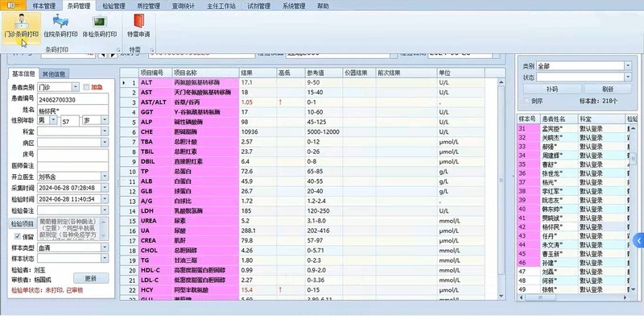Select sample 47 in list
Viewport: 644px width, 316px height.
pos(573,271)
